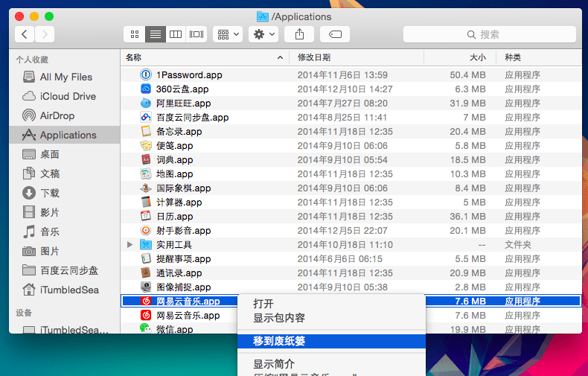Viewport: 588px width, 376px height.
Task: Open the arrange-by dropdown
Action: tap(228, 34)
